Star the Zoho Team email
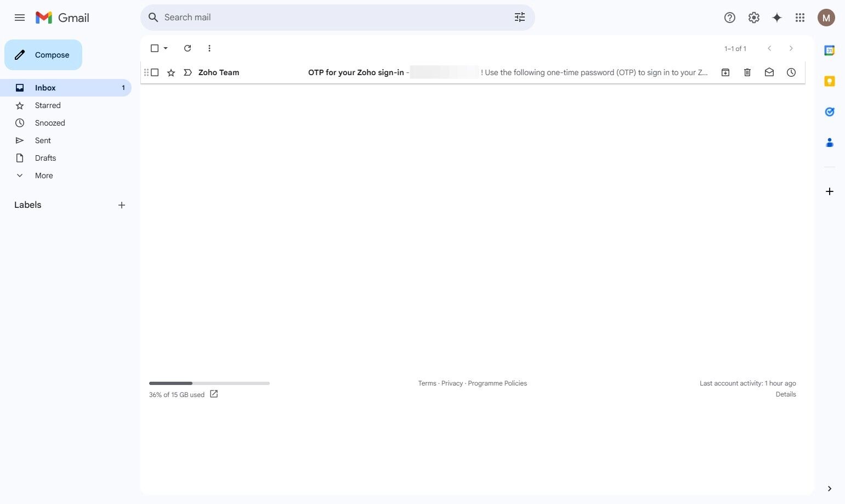This screenshot has width=845, height=504. (171, 72)
